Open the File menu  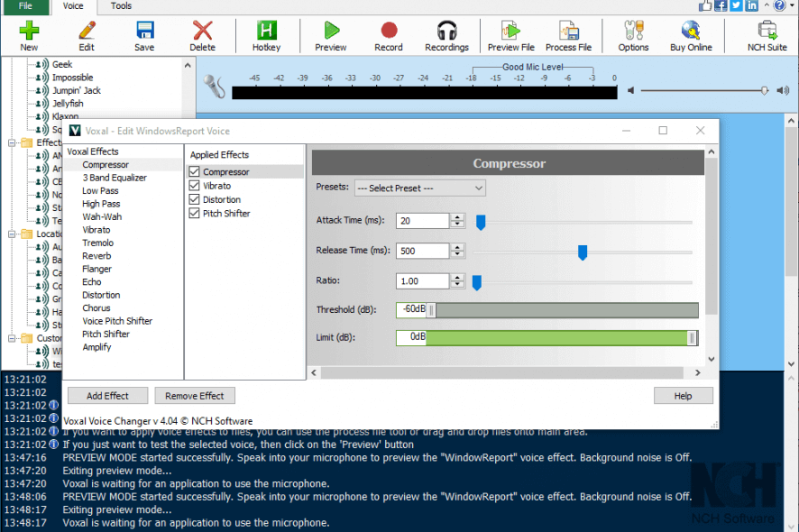[x=25, y=6]
